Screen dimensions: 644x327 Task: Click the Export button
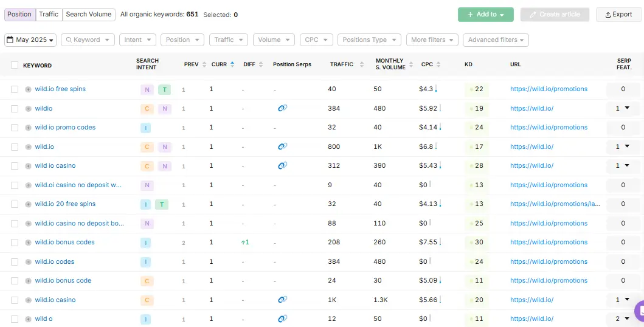coord(618,15)
